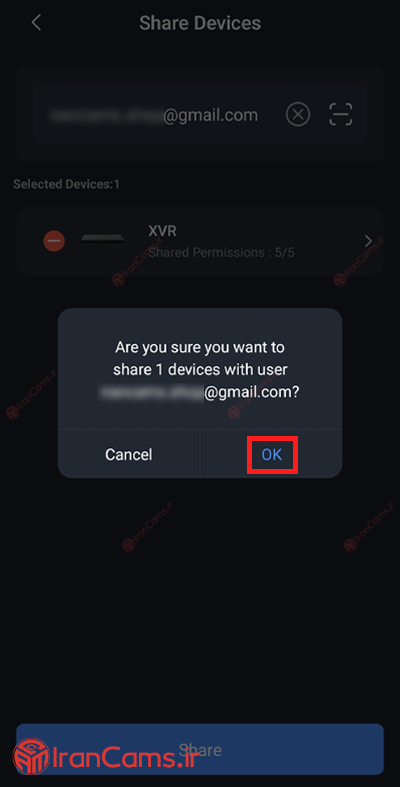Open the Shared Permissions : 5/5 details
The width and height of the screenshot is (400, 787).
pyautogui.click(x=221, y=252)
